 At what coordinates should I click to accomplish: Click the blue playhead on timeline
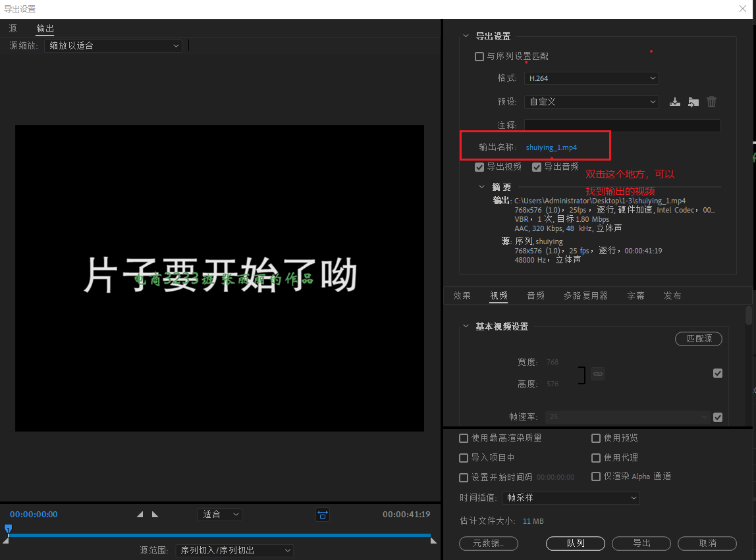click(x=8, y=529)
